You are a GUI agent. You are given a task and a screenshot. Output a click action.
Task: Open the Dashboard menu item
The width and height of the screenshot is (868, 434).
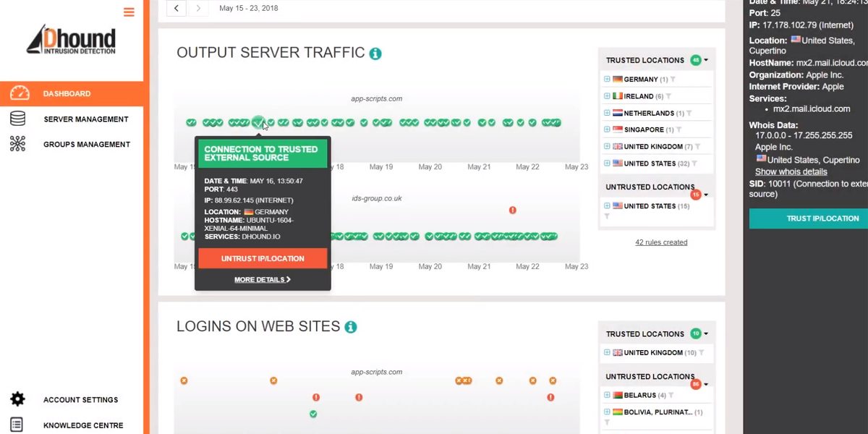(67, 93)
